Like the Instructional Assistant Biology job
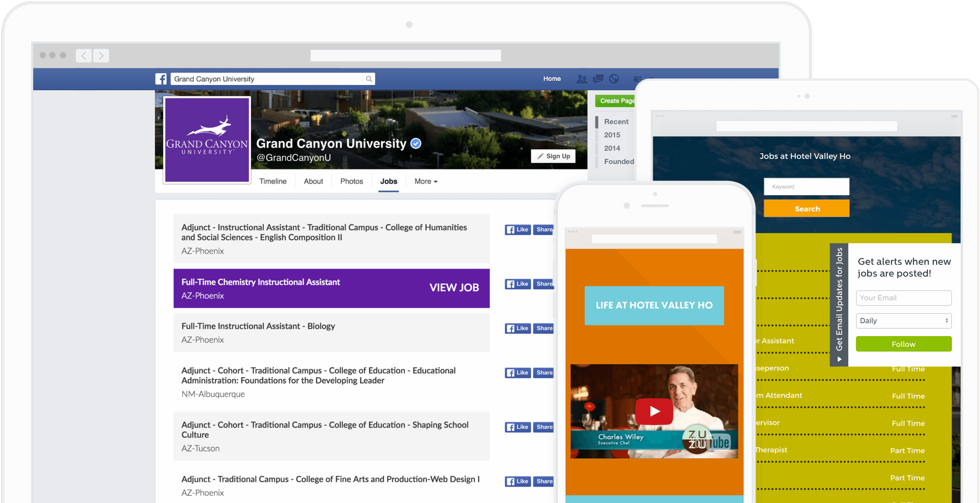This screenshot has height=503, width=980. point(518,328)
